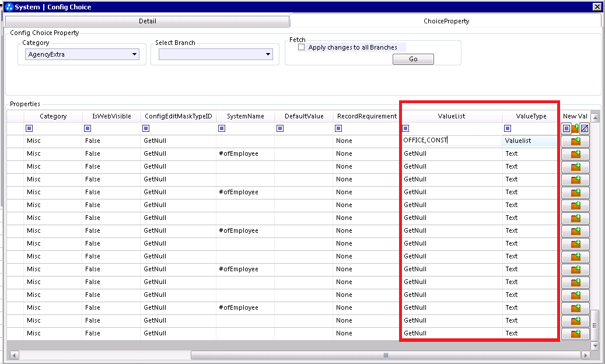Click the ValueList cell containing OFFICE,CONST
605x364 pixels.
[452, 141]
